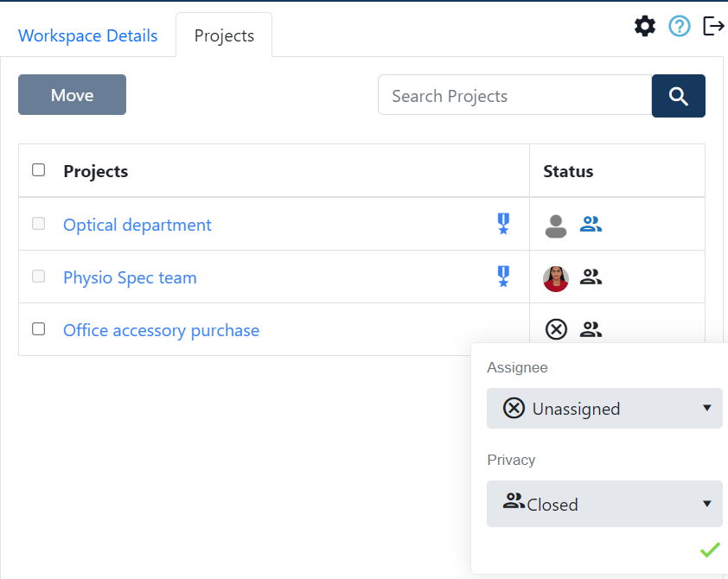The height and width of the screenshot is (579, 728).
Task: Open the Assignee Unassigned dropdown
Action: 604,409
